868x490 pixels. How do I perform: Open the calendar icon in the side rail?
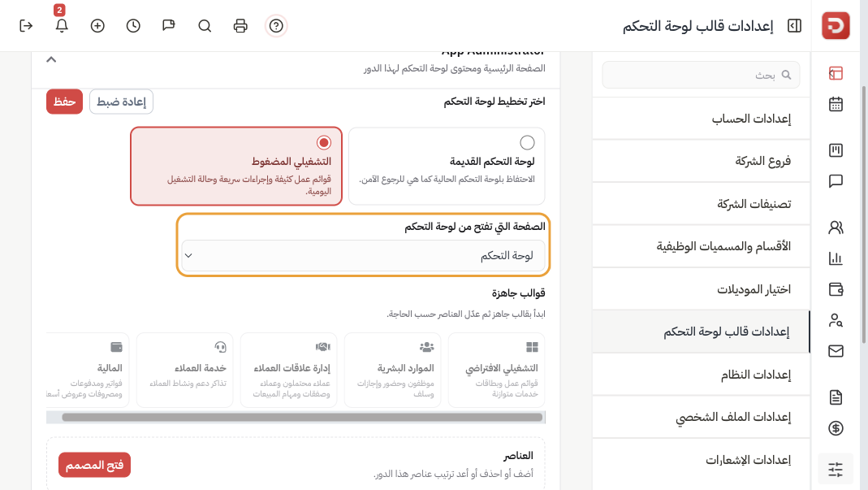point(836,104)
